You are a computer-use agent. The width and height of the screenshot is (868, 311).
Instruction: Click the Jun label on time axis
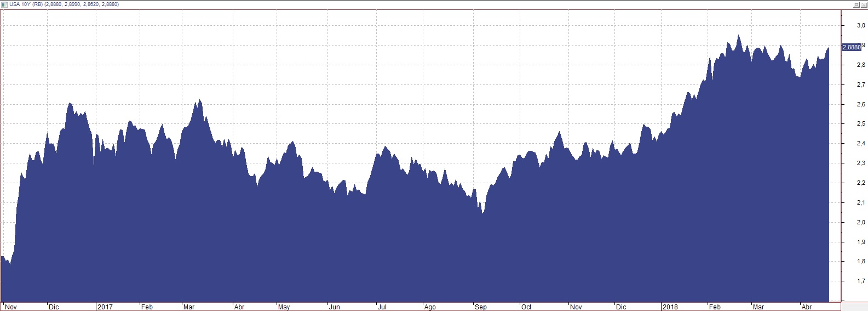(335, 307)
